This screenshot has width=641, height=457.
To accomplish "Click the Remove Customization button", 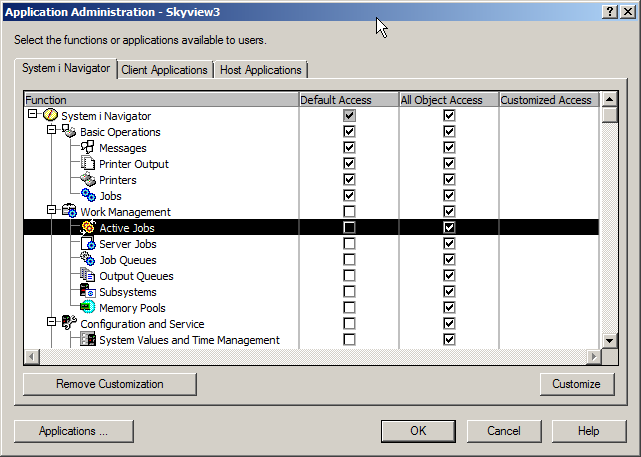I will pyautogui.click(x=110, y=384).
